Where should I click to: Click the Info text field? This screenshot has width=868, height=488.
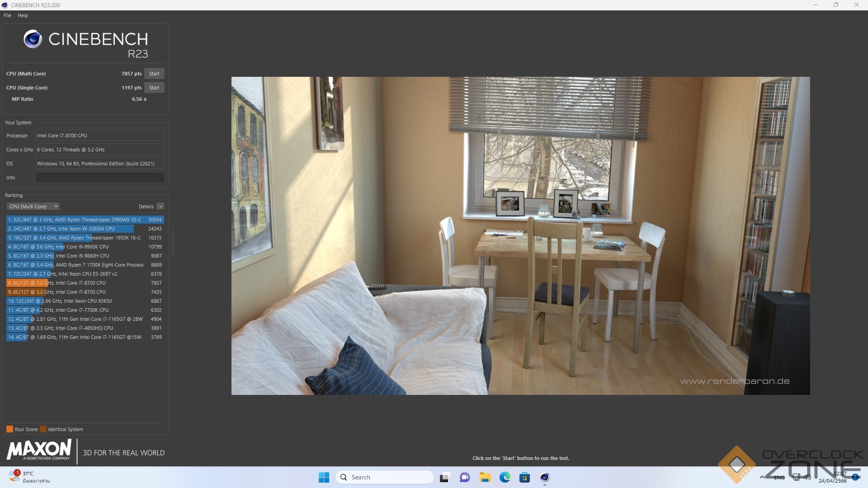point(100,178)
